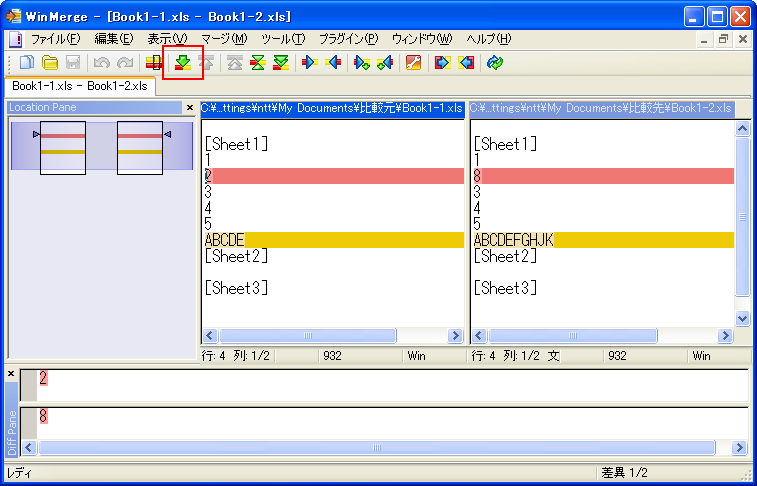
Task: Click Copy to Right arrow icon
Action: 309,63
